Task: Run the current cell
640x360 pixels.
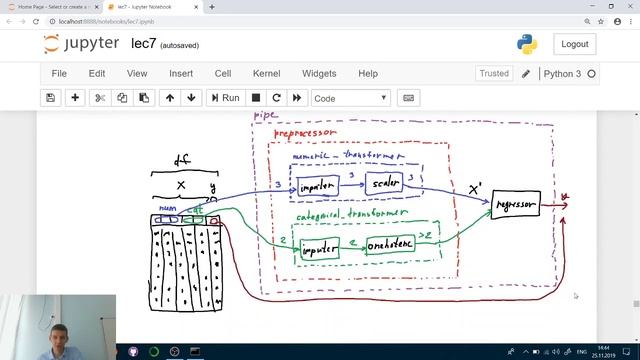Action: [226, 98]
